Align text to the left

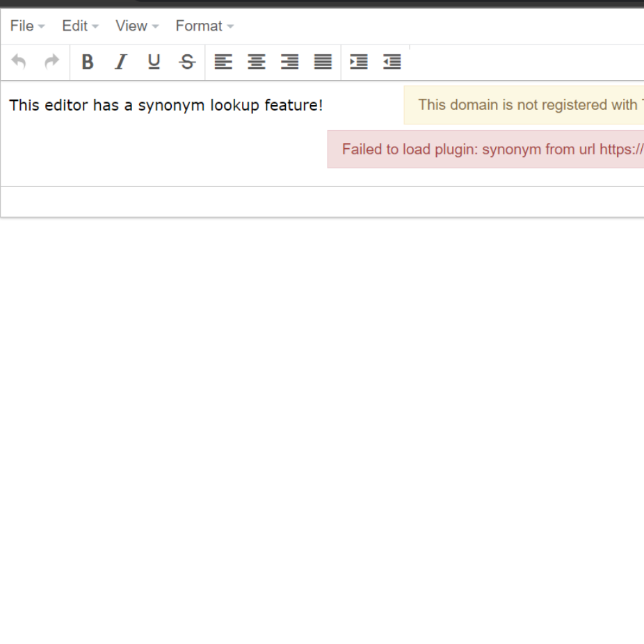(x=223, y=63)
